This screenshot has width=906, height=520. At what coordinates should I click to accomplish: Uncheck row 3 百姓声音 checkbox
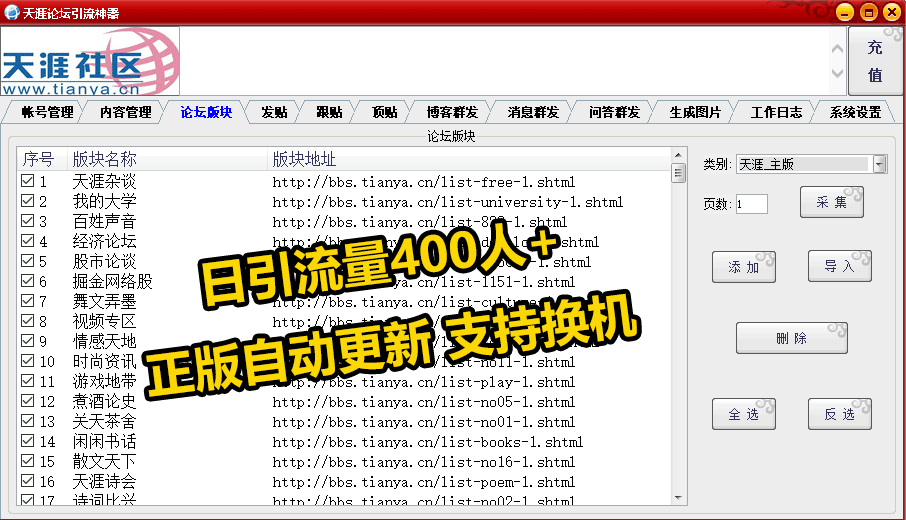(27, 221)
